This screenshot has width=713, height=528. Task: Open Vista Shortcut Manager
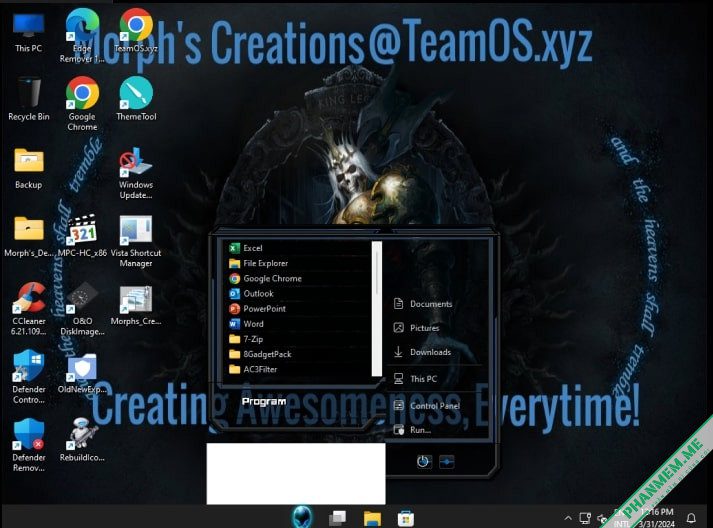coord(136,241)
